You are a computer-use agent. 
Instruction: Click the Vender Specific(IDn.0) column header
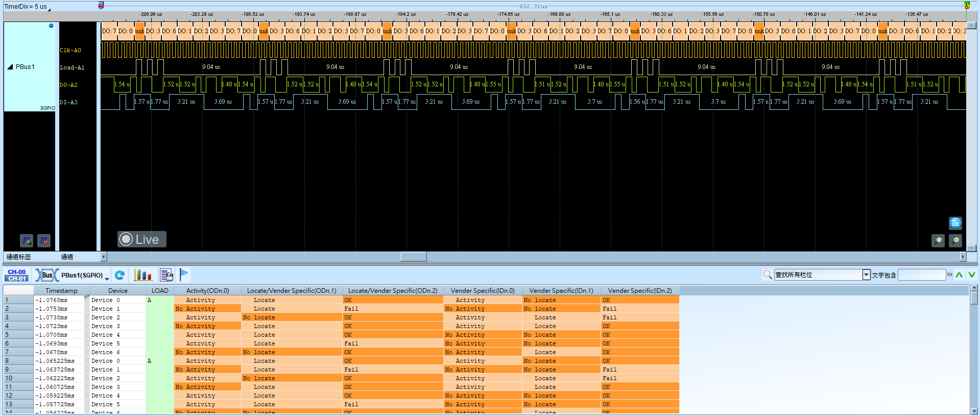pos(483,291)
